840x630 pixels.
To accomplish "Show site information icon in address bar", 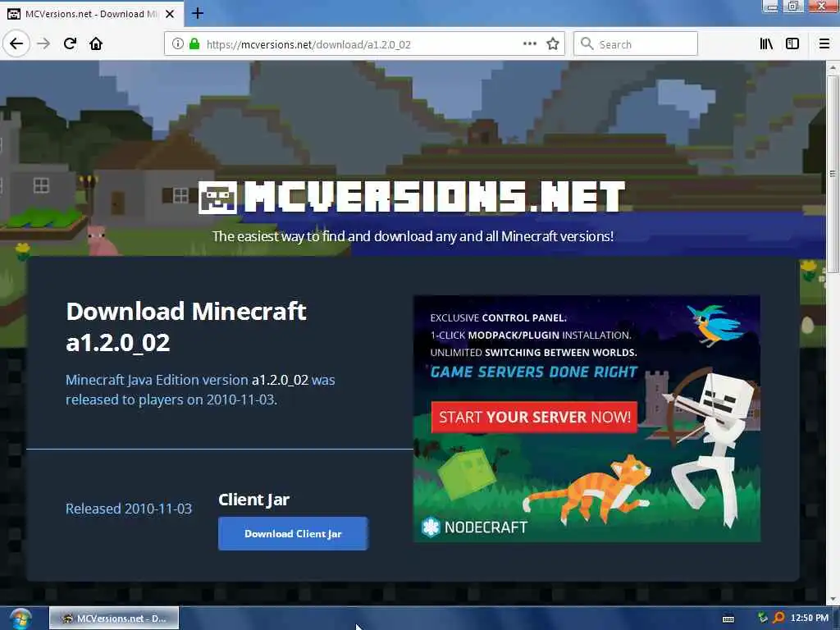I will coord(178,44).
